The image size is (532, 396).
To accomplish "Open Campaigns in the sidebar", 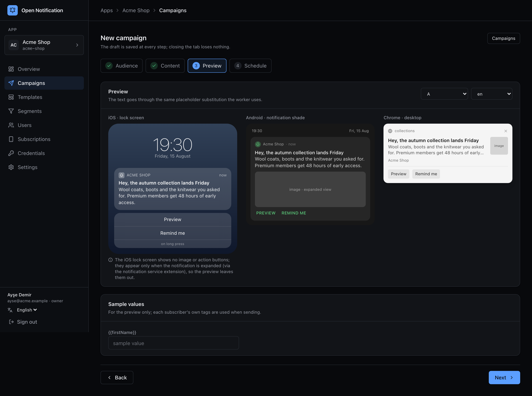I will point(44,83).
